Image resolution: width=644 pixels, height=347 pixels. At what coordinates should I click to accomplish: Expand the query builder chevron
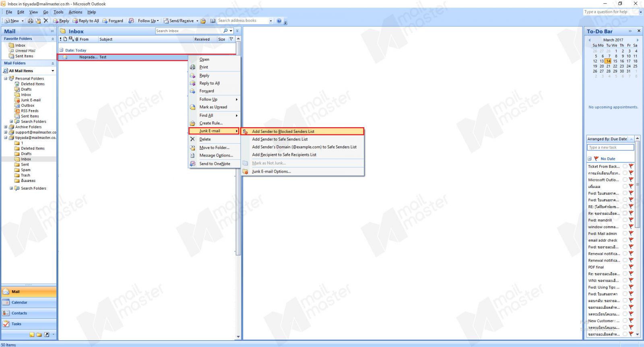(237, 31)
